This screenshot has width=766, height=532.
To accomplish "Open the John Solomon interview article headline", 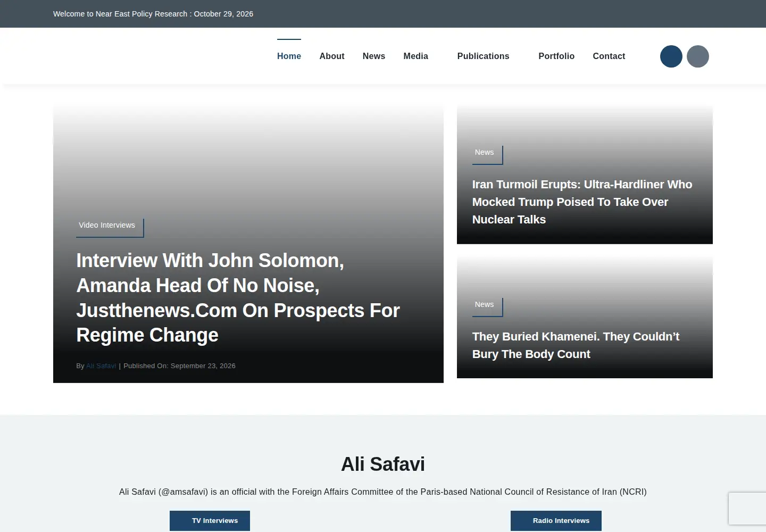I will pos(238,298).
